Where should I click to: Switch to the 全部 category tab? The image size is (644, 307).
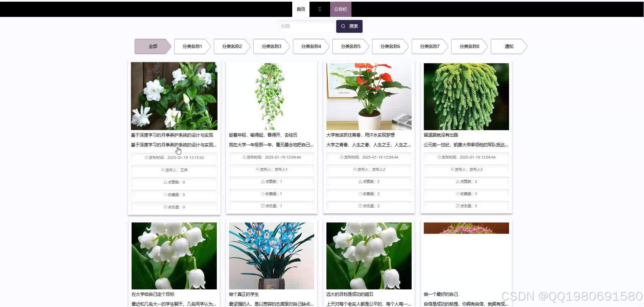pos(153,46)
